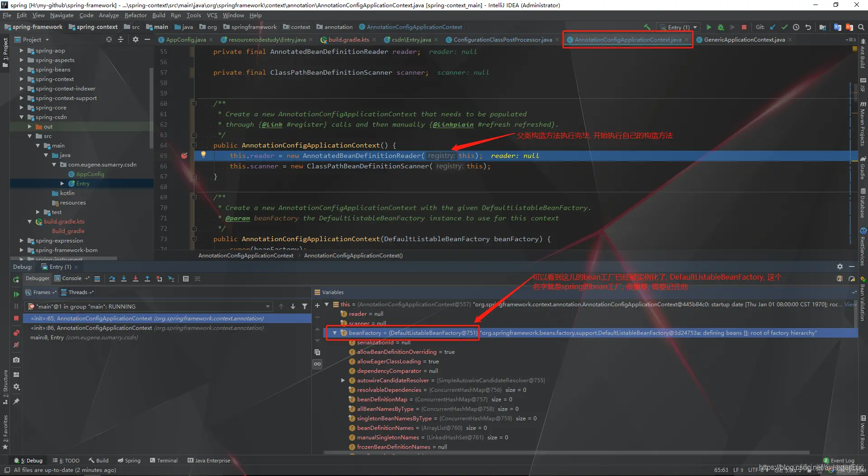868x476 pixels.
Task: Click the View link for 'this' value
Action: coord(850,305)
